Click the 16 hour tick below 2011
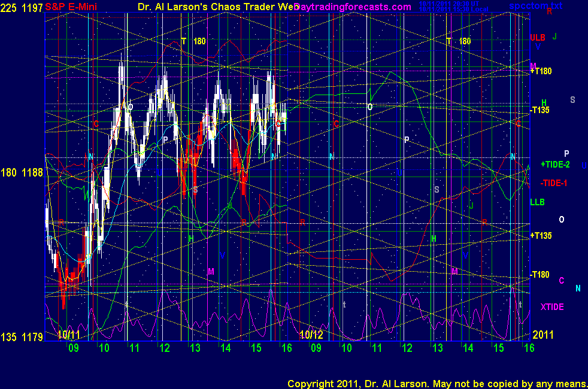588x389 pixels. 529,348
